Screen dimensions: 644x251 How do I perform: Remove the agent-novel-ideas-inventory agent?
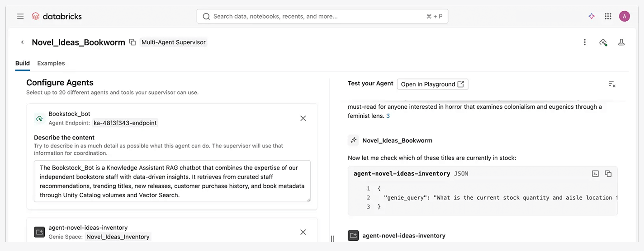[303, 232]
